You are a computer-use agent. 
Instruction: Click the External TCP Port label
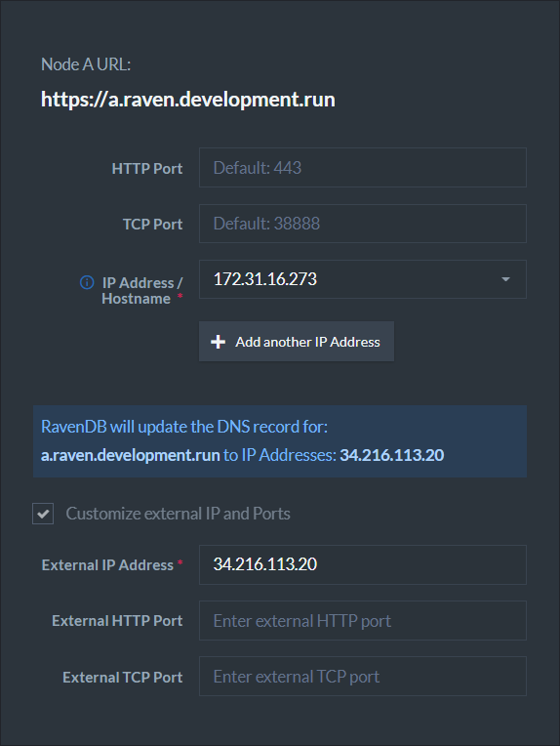122,678
